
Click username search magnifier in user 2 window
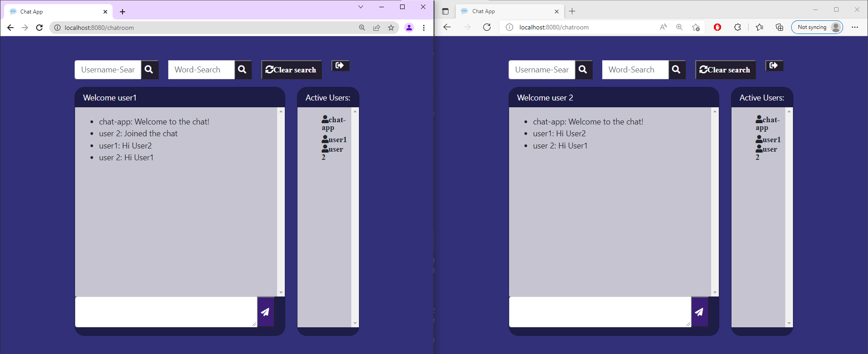coord(583,70)
